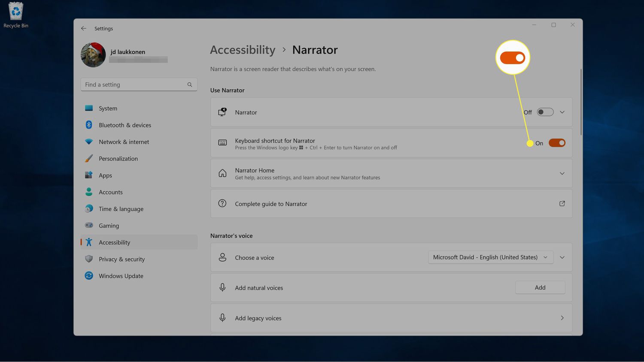Screen dimensions: 644x362
Task: Open external link icon for Narrator guide
Action: [562, 203]
